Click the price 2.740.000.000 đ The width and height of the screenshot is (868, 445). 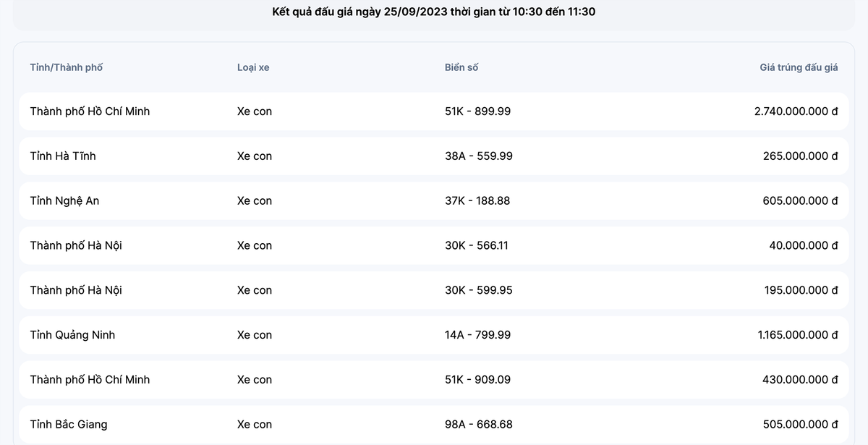coord(796,111)
